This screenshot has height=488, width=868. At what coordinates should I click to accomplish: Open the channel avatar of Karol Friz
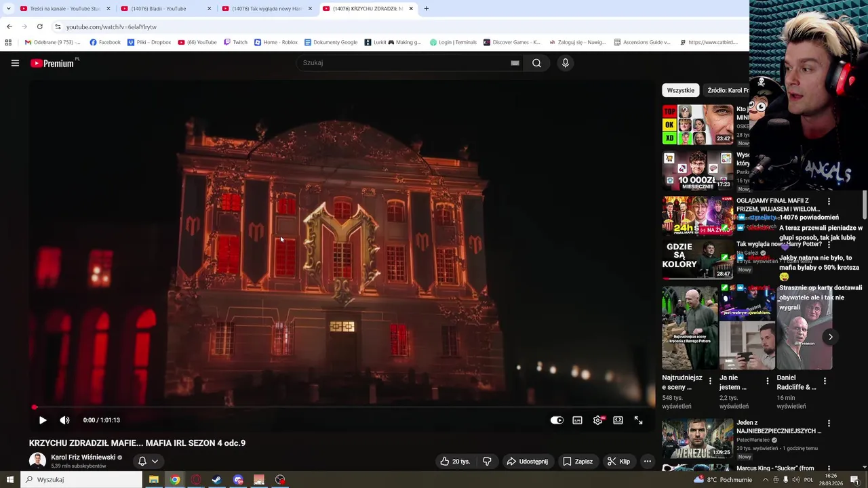pyautogui.click(x=37, y=461)
